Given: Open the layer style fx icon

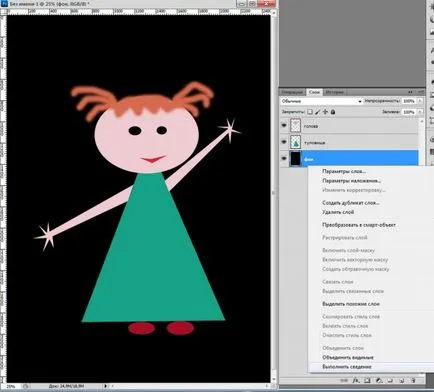Looking at the screenshot, I should pyautogui.click(x=355, y=380).
